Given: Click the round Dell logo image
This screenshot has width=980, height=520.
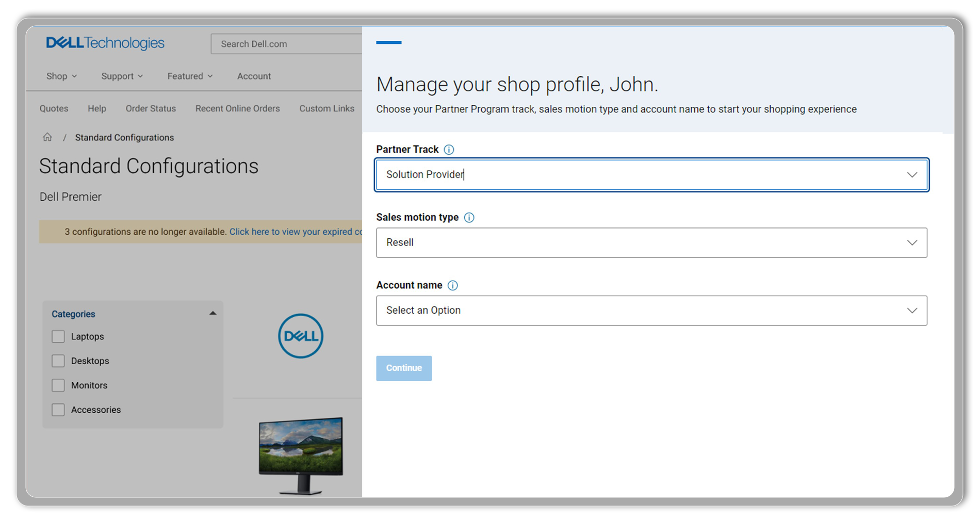Looking at the screenshot, I should pos(300,336).
